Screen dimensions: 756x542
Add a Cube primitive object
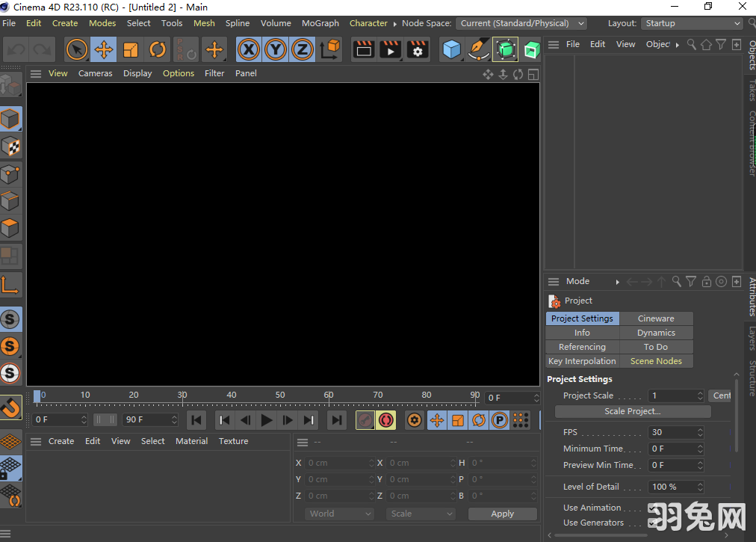click(452, 49)
